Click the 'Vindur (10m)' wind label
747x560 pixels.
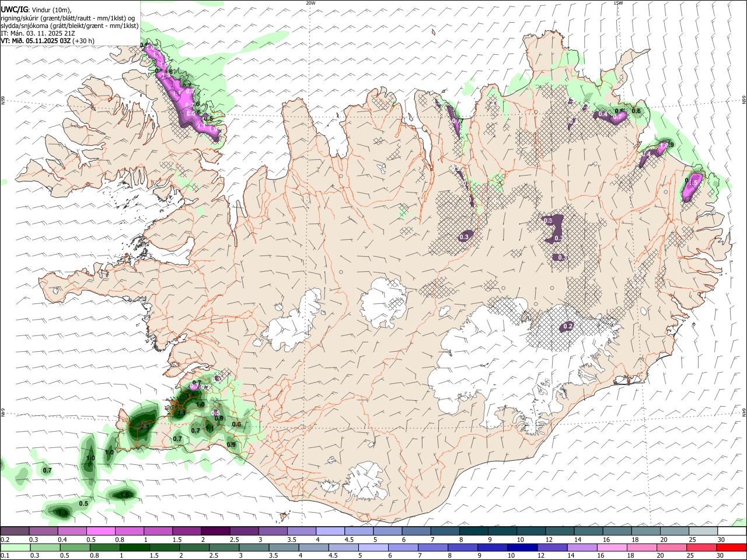[x=51, y=10]
